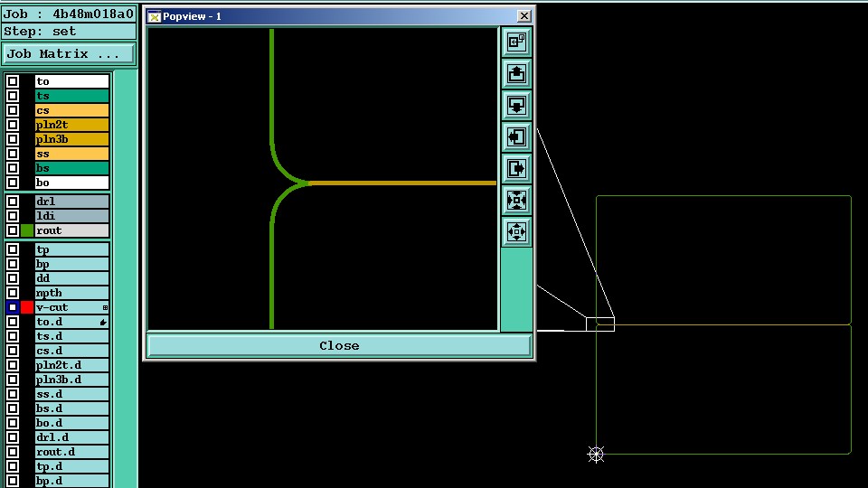Click the green color swatch beside rout

[26, 230]
